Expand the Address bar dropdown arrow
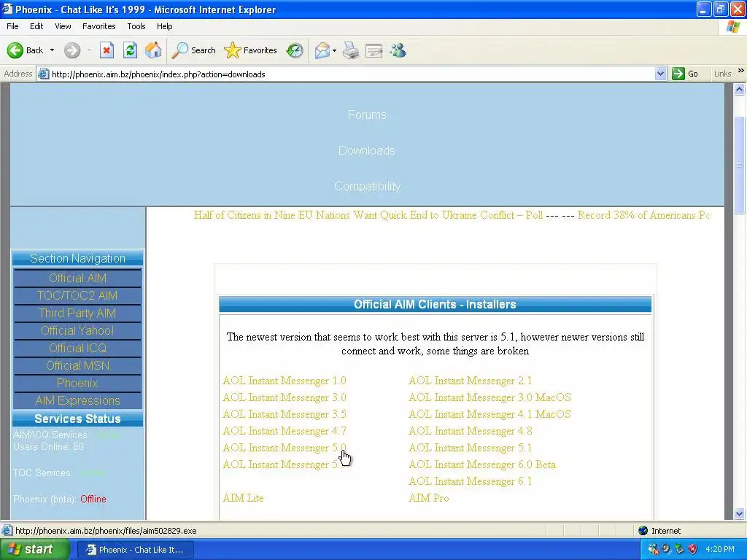The image size is (747, 560). 659,74
